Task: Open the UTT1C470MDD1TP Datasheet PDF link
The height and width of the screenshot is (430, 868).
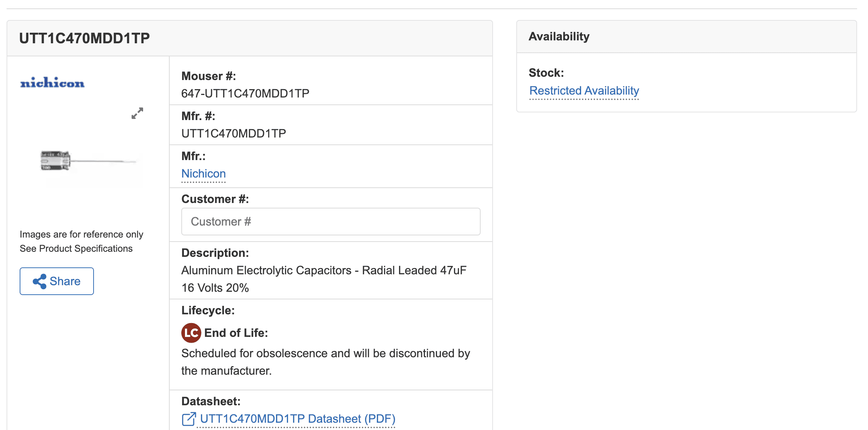Action: [x=297, y=419]
